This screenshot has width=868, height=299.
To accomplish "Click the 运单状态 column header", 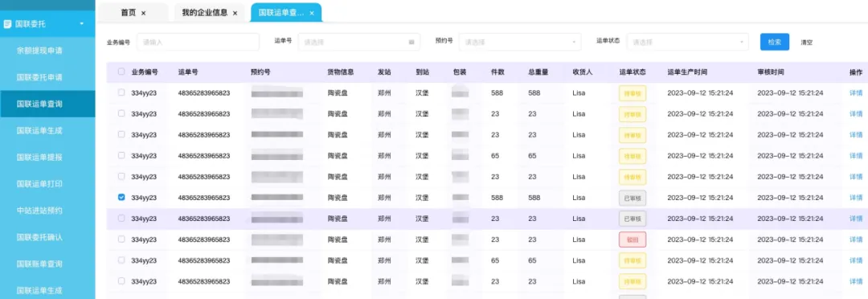I will tap(633, 72).
